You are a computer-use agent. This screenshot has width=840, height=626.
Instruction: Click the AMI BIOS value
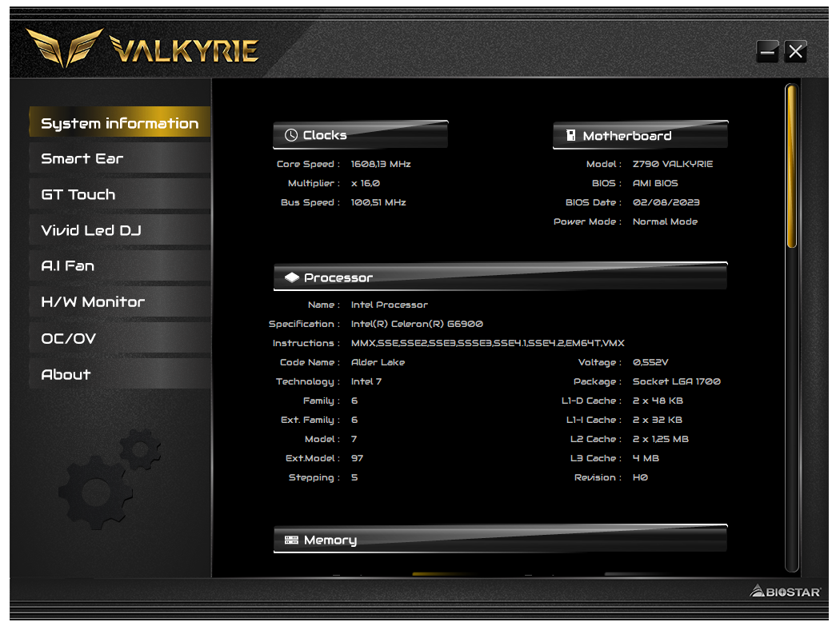pyautogui.click(x=655, y=183)
